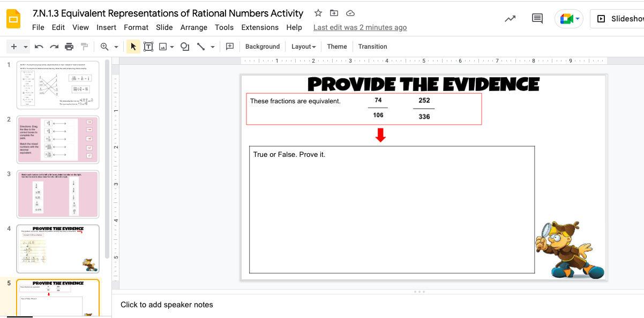Viewport: 644px width, 318px height.
Task: Star the presentation
Action: [x=318, y=13]
